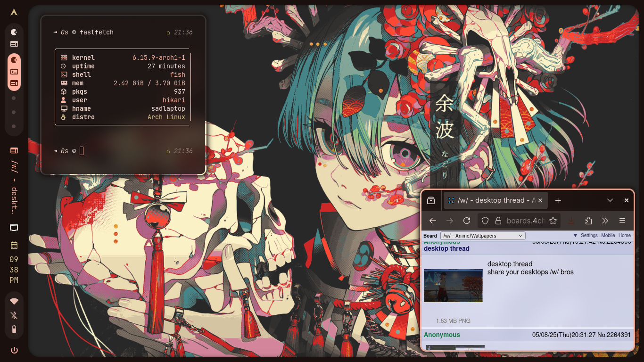Click post number No.2264391

(x=614, y=335)
